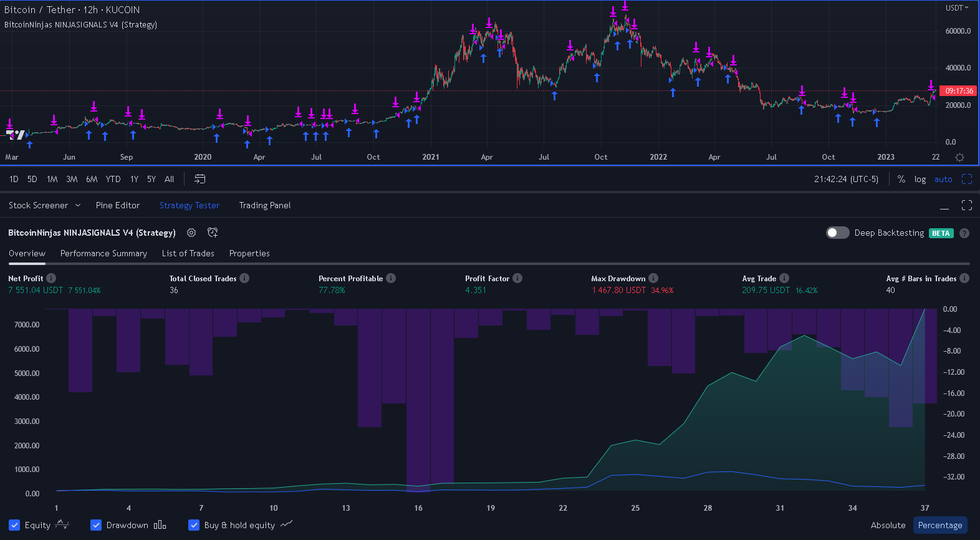Click the 4.351 profit factor value
The width and height of the screenshot is (980, 540).
pos(476,290)
